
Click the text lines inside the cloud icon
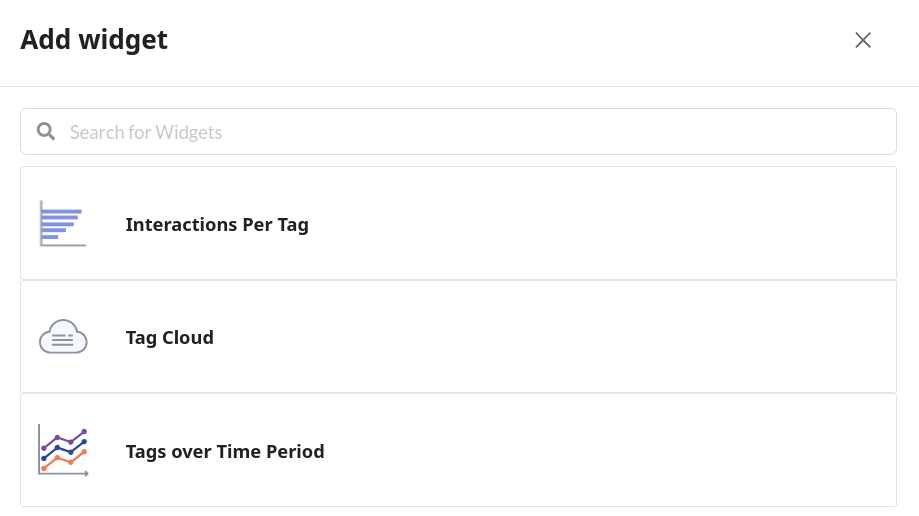[x=62, y=341]
